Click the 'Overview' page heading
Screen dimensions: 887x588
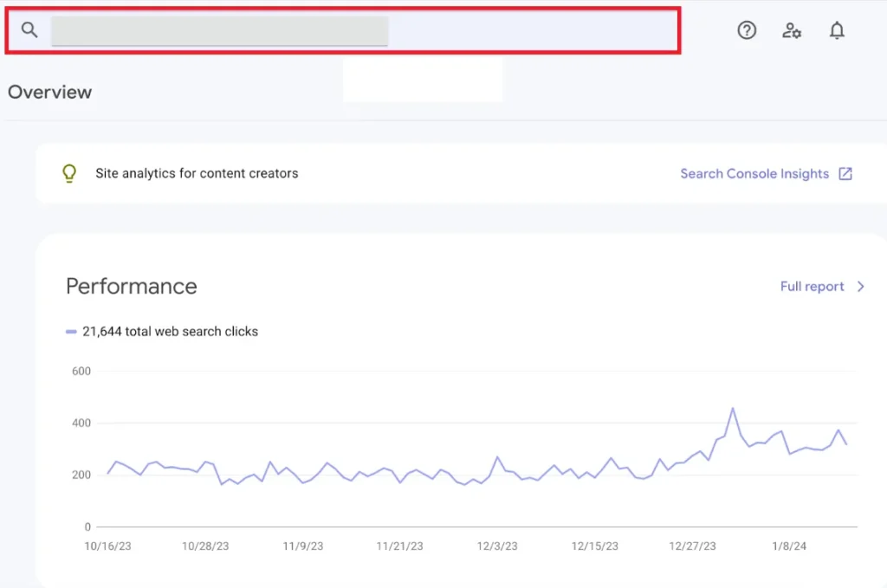coord(49,92)
